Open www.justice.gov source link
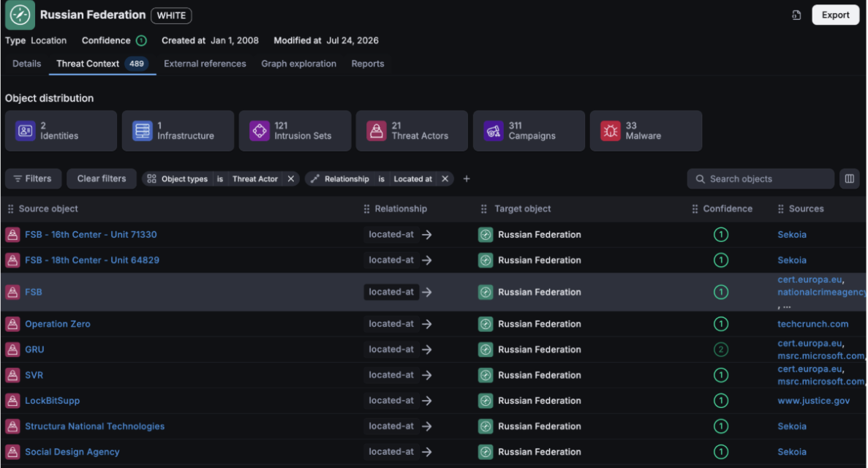The height and width of the screenshot is (468, 868). click(813, 401)
